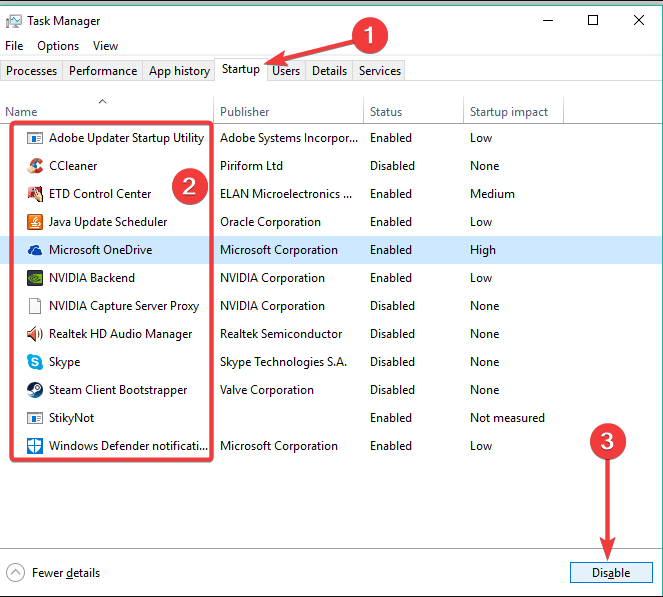Click the Adobe Systems Incorpor... publisher cell
The height and width of the screenshot is (597, 663).
289,138
